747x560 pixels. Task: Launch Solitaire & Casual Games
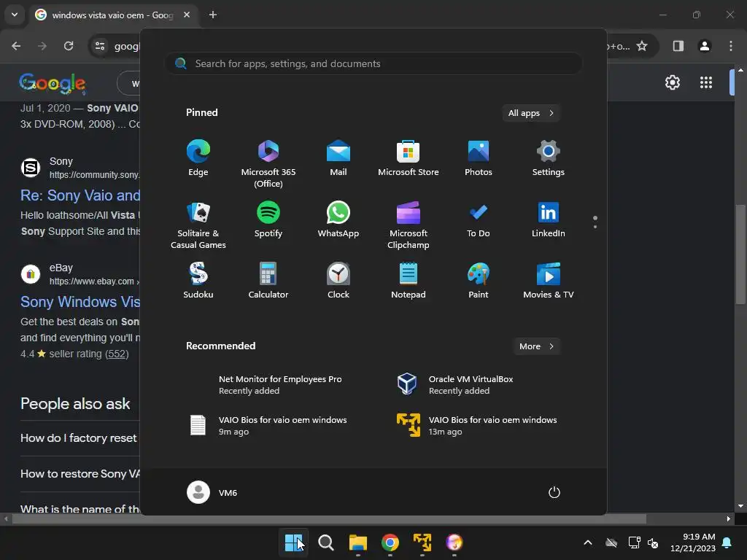198,225
